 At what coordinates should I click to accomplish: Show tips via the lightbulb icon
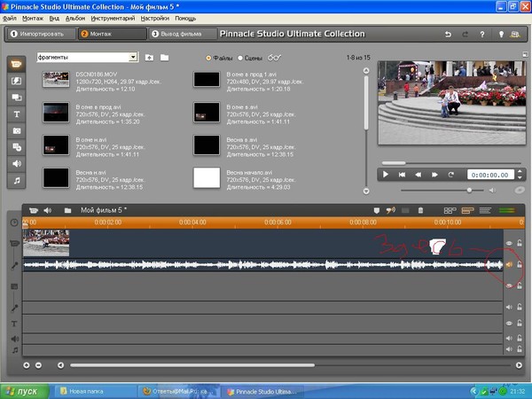(501, 34)
